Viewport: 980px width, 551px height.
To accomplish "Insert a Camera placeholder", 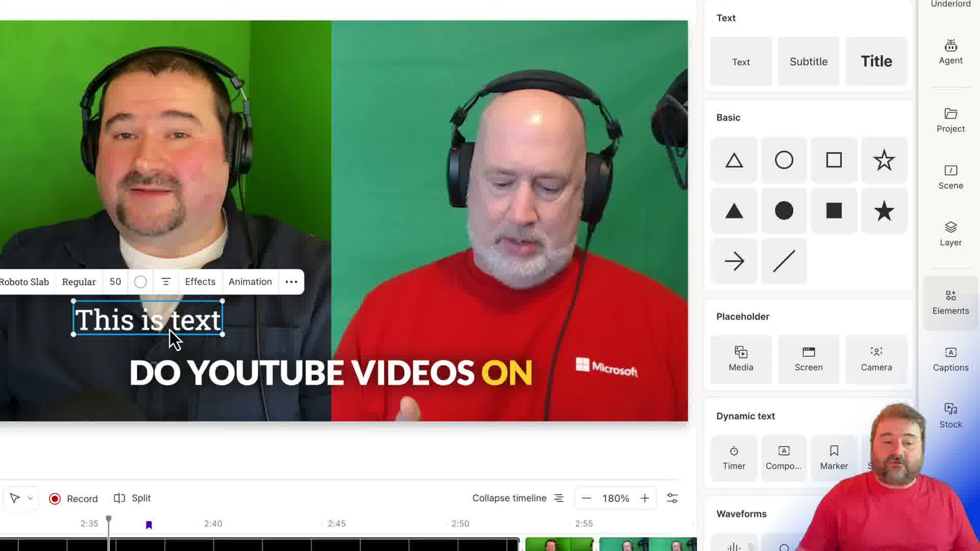I will pos(876,359).
